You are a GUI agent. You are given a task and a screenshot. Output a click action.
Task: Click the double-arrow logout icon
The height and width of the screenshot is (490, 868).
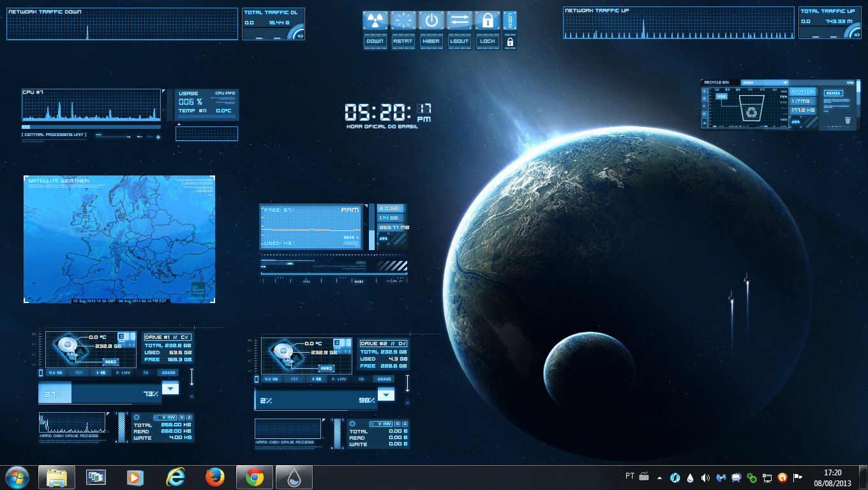[x=460, y=20]
